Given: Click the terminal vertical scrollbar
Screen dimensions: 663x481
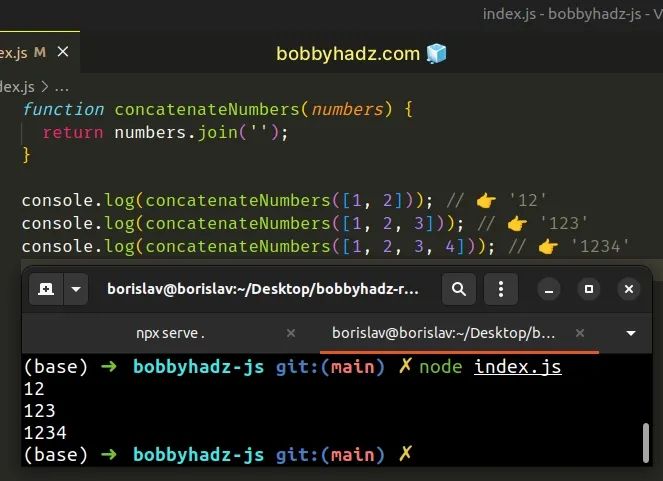Looking at the screenshot, I should point(646,443).
